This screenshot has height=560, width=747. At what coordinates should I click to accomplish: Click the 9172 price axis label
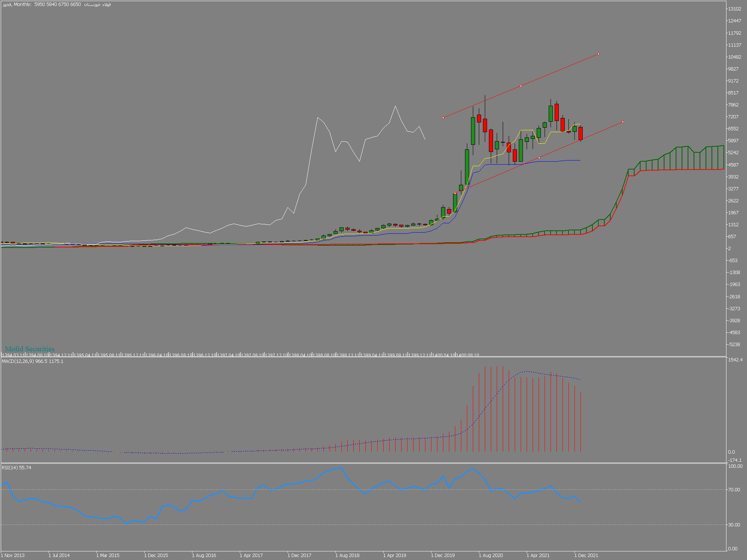734,81
